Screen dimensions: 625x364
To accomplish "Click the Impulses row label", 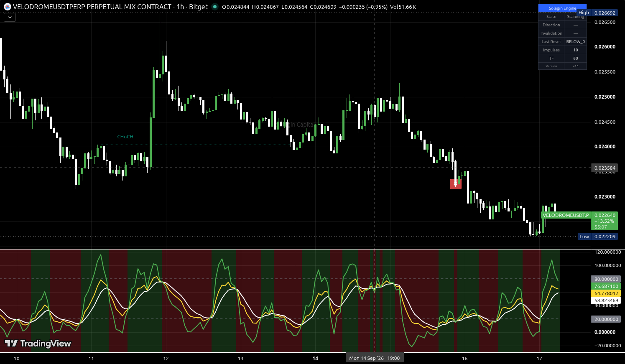I will click(x=551, y=50).
